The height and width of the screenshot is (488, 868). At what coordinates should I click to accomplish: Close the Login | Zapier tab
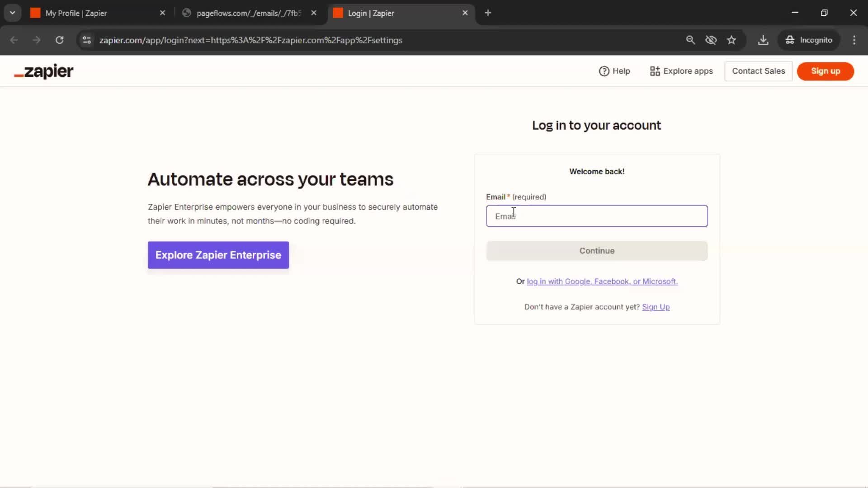465,13
